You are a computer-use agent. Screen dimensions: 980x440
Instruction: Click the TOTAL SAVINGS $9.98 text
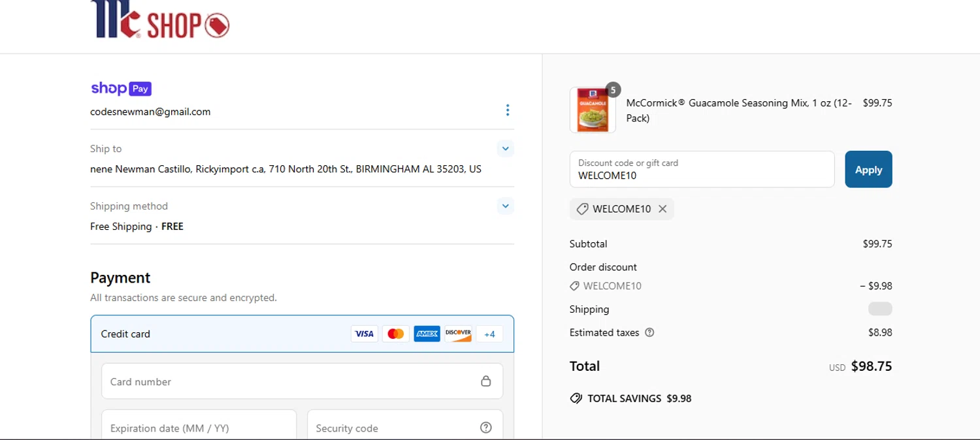tap(640, 398)
